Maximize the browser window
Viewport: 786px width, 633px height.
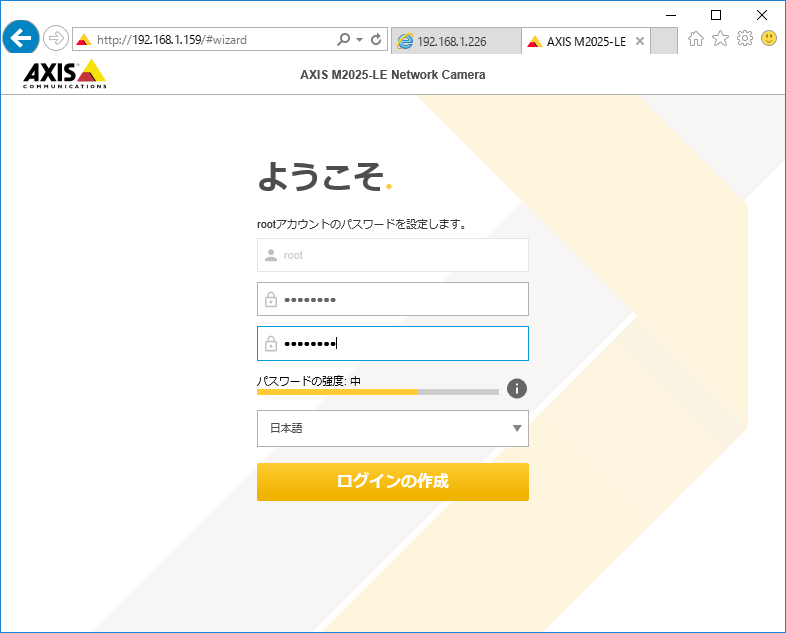(716, 15)
